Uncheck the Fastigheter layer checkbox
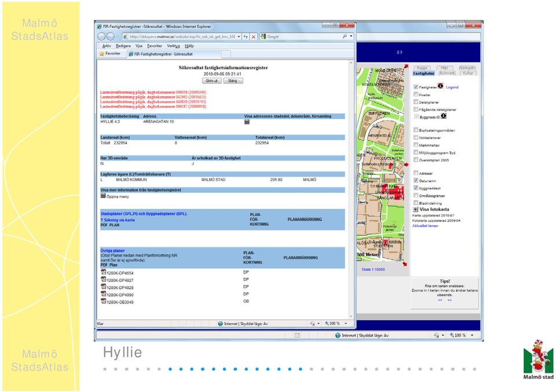Image resolution: width=556 pixels, height=392 pixels. pos(416,86)
